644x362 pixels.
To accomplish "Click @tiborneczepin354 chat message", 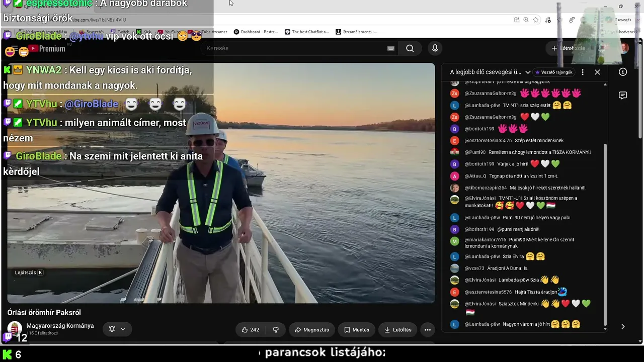I will click(x=525, y=188).
